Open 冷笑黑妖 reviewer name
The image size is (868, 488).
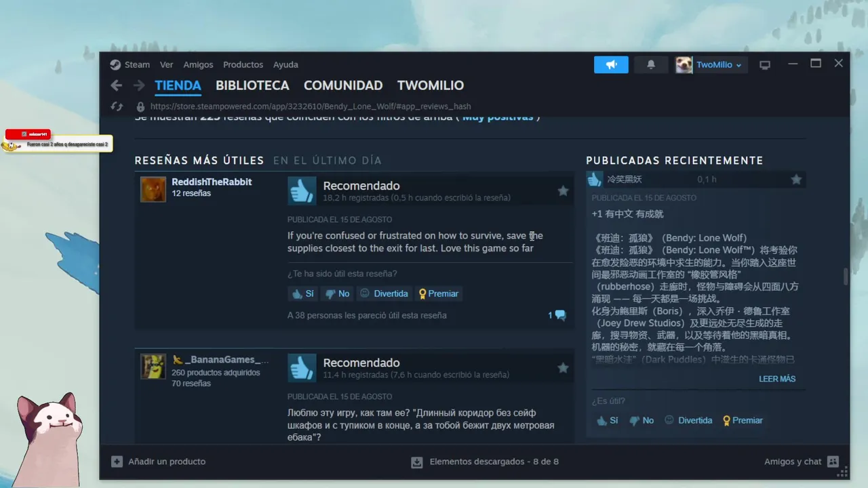coord(625,180)
